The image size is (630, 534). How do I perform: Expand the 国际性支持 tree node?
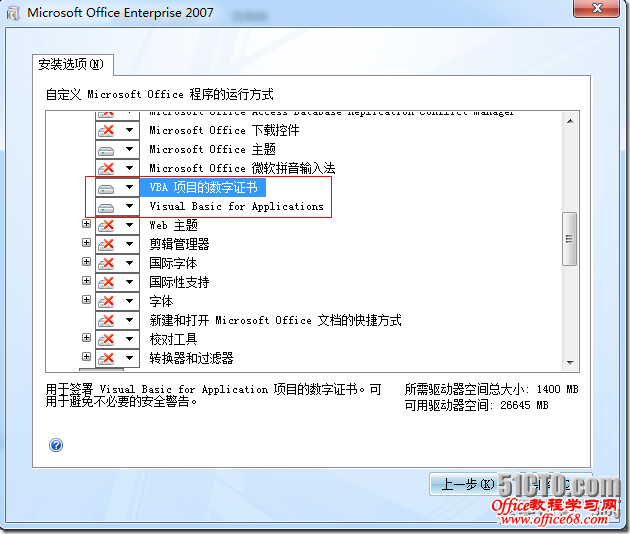[86, 280]
